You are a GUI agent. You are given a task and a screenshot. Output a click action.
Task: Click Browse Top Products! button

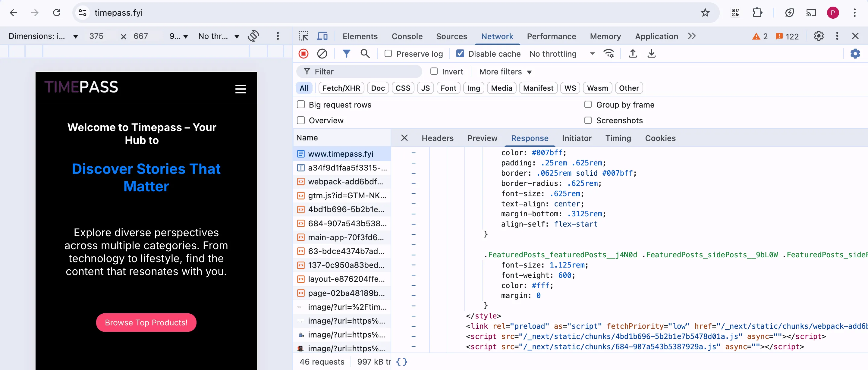point(146,322)
